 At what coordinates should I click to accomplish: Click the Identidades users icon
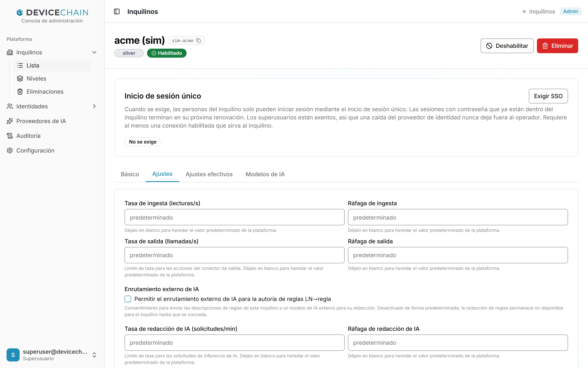pos(10,106)
